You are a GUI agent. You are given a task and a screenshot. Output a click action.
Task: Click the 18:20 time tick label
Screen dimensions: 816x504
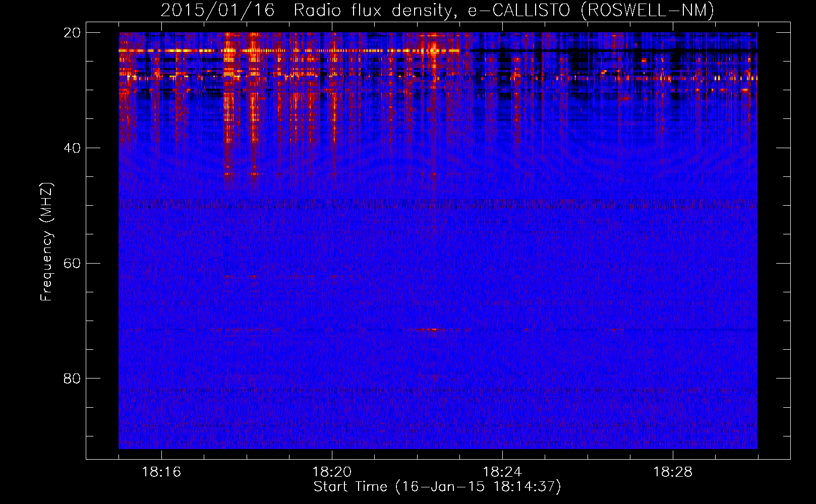click(332, 472)
